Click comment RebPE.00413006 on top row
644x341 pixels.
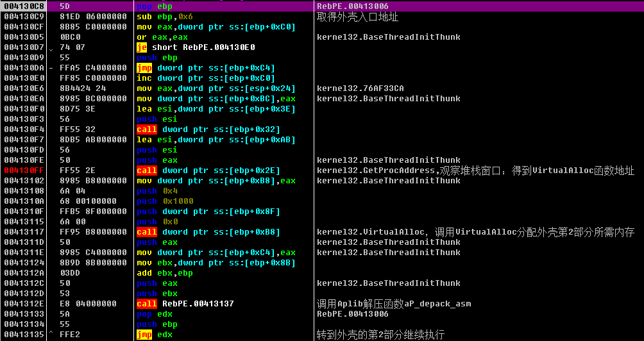coord(353,6)
